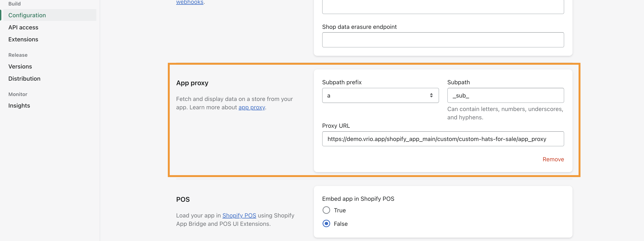Click the 'Subpath prefix' label
The image size is (644, 241).
[342, 82]
